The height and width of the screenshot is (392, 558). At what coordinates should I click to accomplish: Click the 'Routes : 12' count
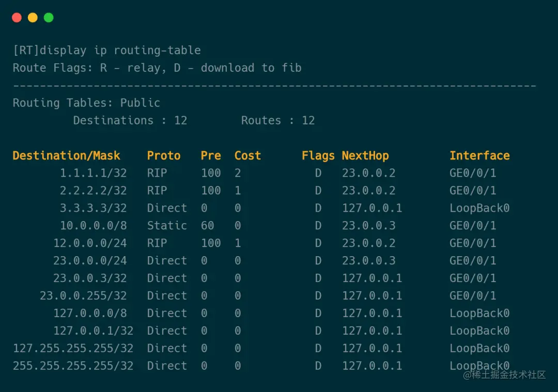278,120
